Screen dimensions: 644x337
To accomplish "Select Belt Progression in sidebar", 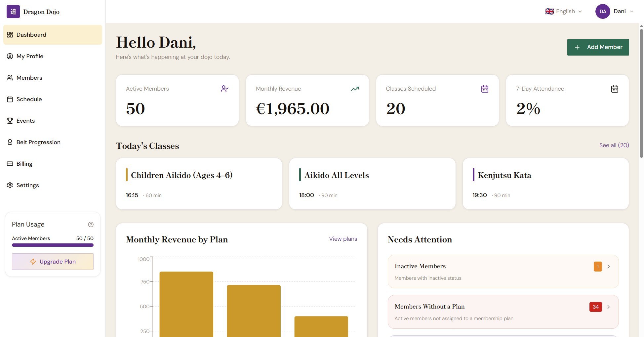I will pos(53,142).
